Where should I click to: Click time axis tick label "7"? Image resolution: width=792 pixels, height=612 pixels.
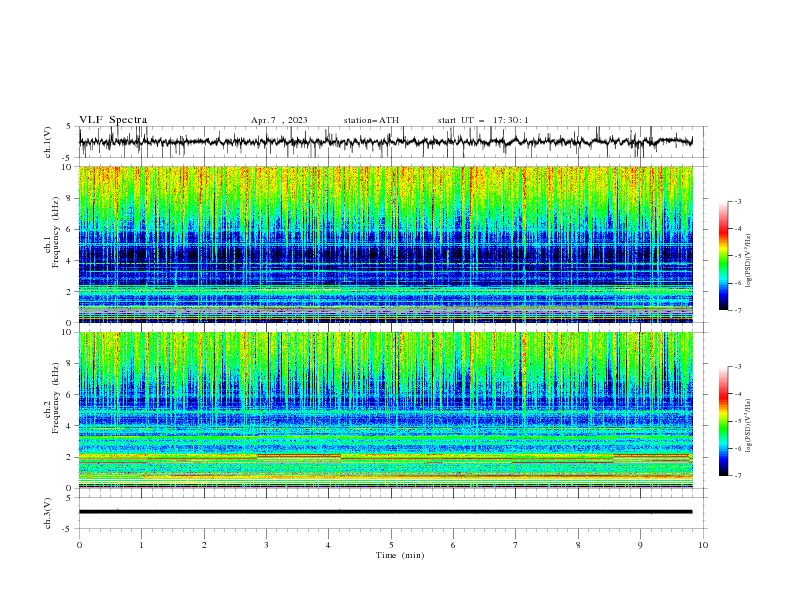click(516, 545)
